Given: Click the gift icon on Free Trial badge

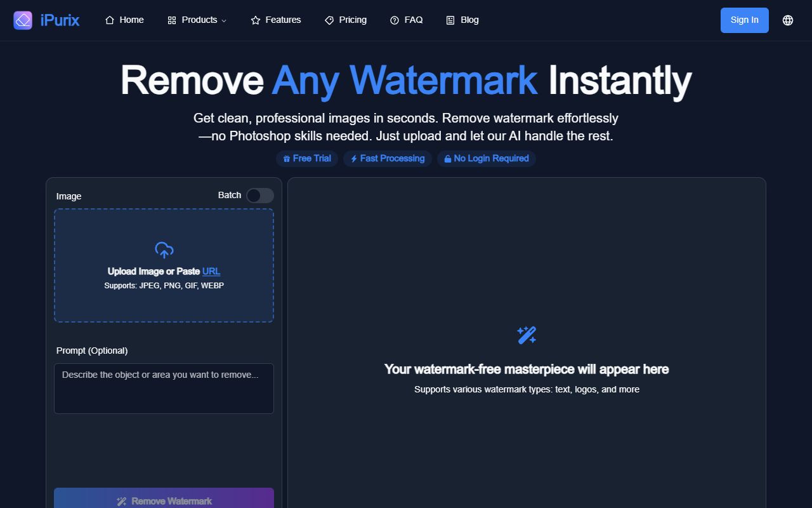Looking at the screenshot, I should coord(287,159).
